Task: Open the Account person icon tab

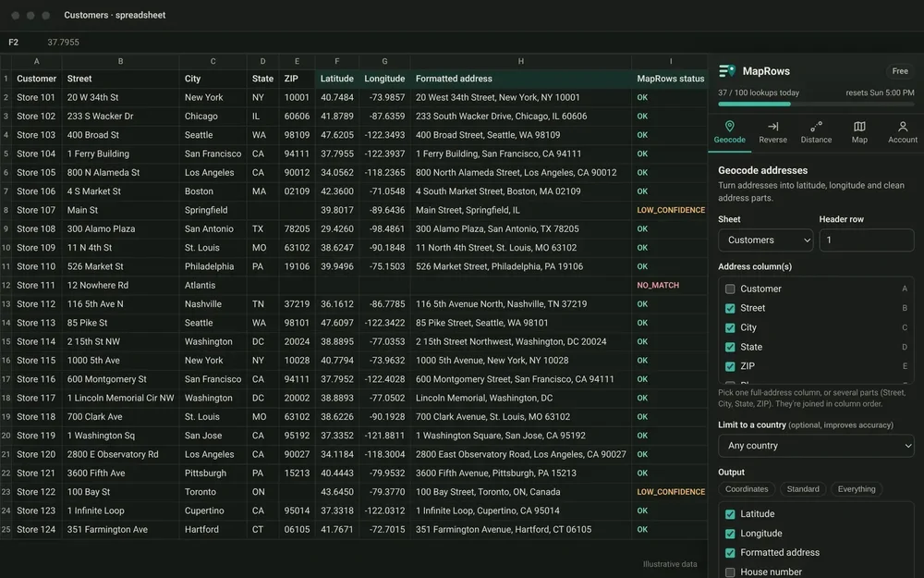Action: (902, 132)
